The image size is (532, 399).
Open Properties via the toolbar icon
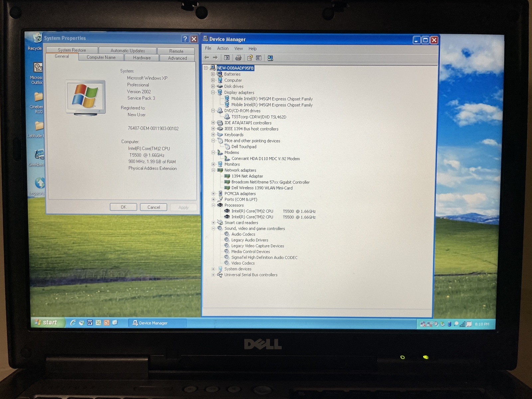pos(250,58)
